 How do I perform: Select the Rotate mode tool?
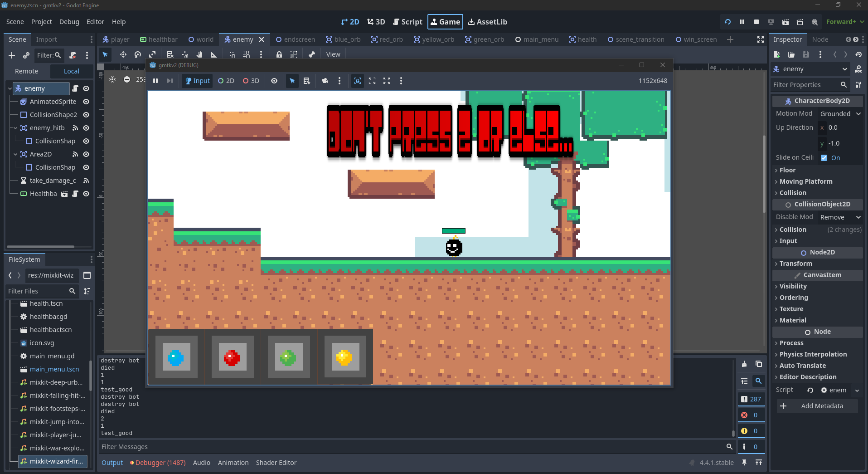[x=138, y=54]
